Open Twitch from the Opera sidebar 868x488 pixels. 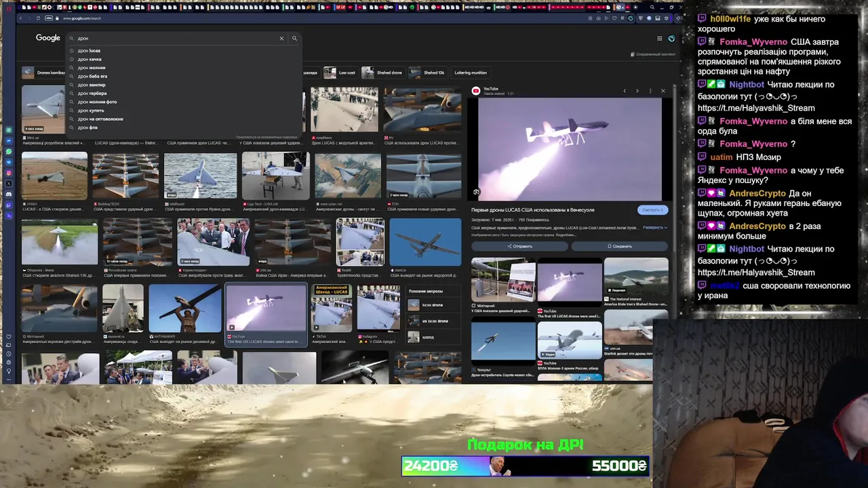9,205
